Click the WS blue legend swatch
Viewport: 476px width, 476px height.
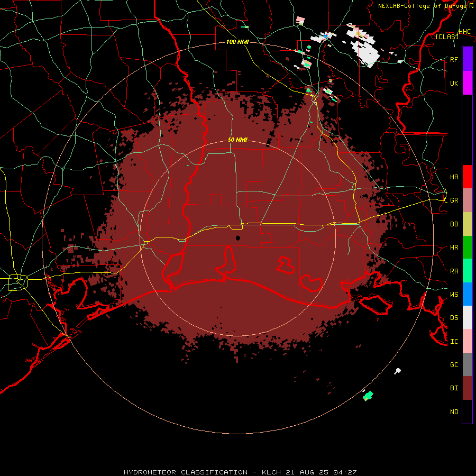[x=467, y=294]
